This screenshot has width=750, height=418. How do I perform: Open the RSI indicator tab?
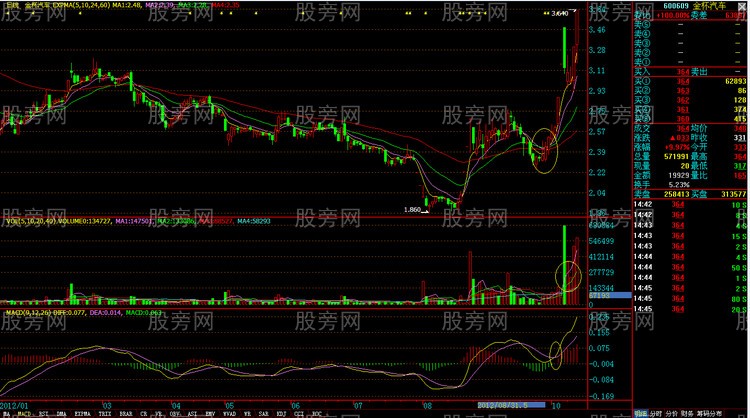tap(44, 414)
